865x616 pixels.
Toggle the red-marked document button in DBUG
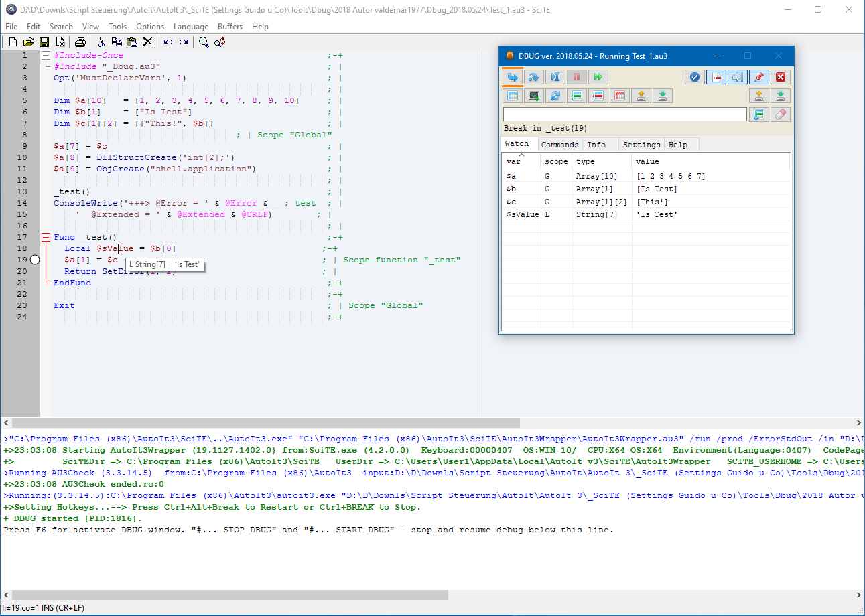(x=716, y=77)
